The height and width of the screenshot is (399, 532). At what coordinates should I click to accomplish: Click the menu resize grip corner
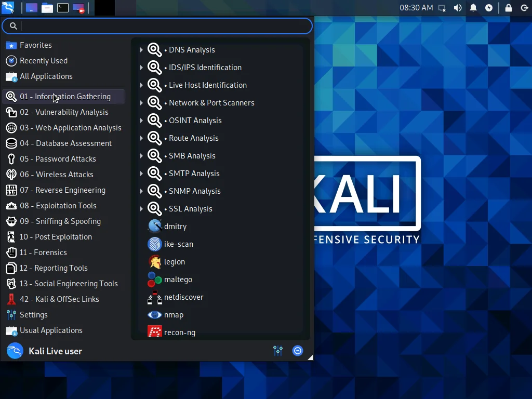point(310,357)
